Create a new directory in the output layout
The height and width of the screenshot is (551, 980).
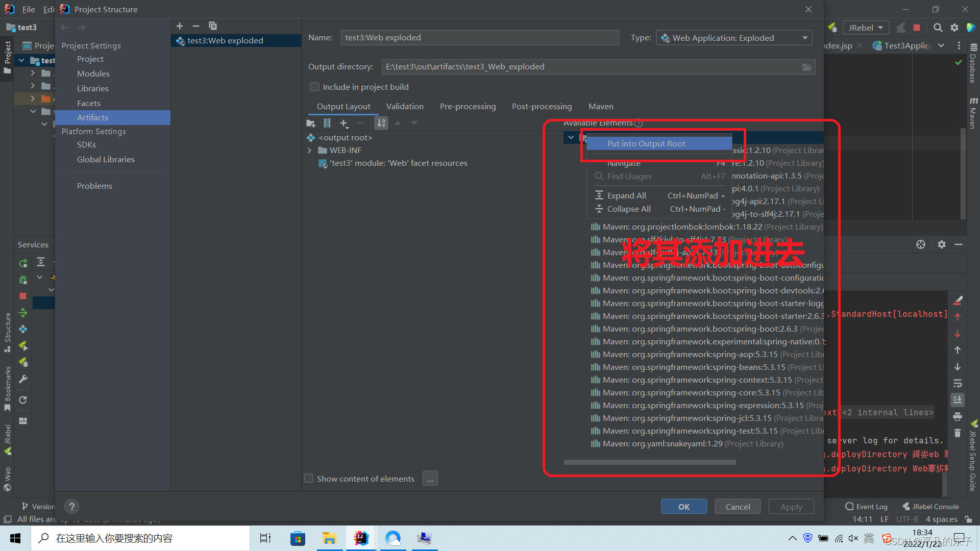(311, 122)
